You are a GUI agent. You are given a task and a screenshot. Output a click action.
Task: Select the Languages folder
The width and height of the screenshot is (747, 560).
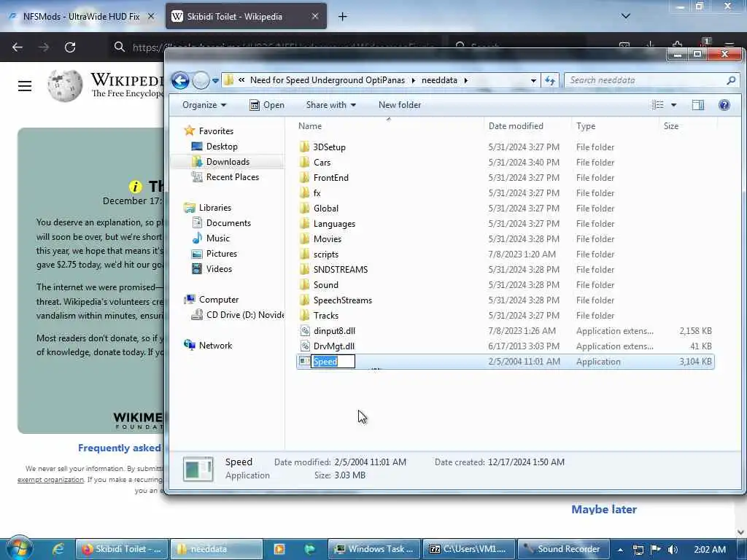coord(334,223)
